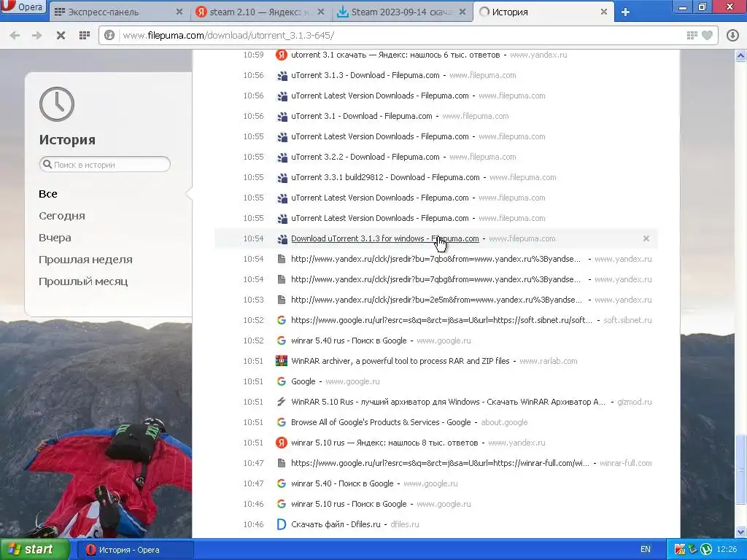Open the downloads button in toolbar
747x560 pixels.
click(732, 35)
